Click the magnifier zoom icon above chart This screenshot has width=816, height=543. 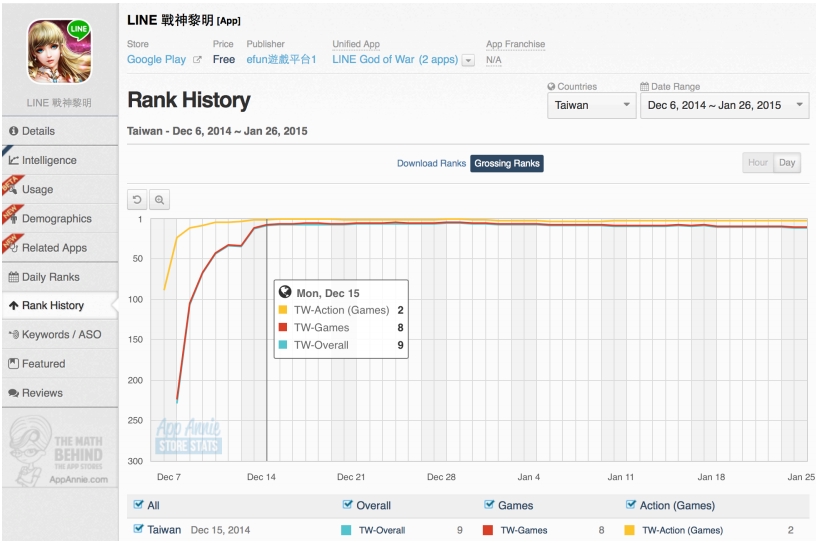159,199
